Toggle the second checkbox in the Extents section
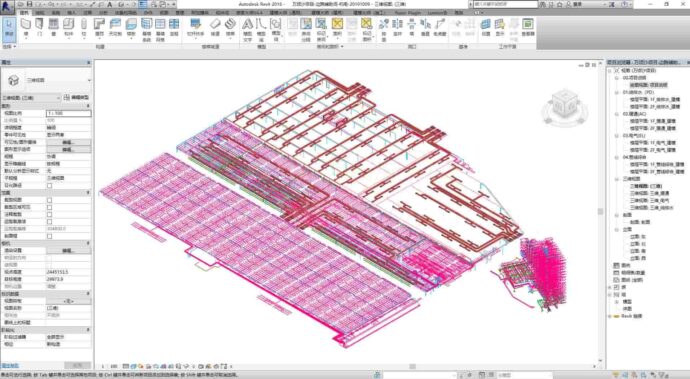The width and height of the screenshot is (690, 379). tap(49, 207)
